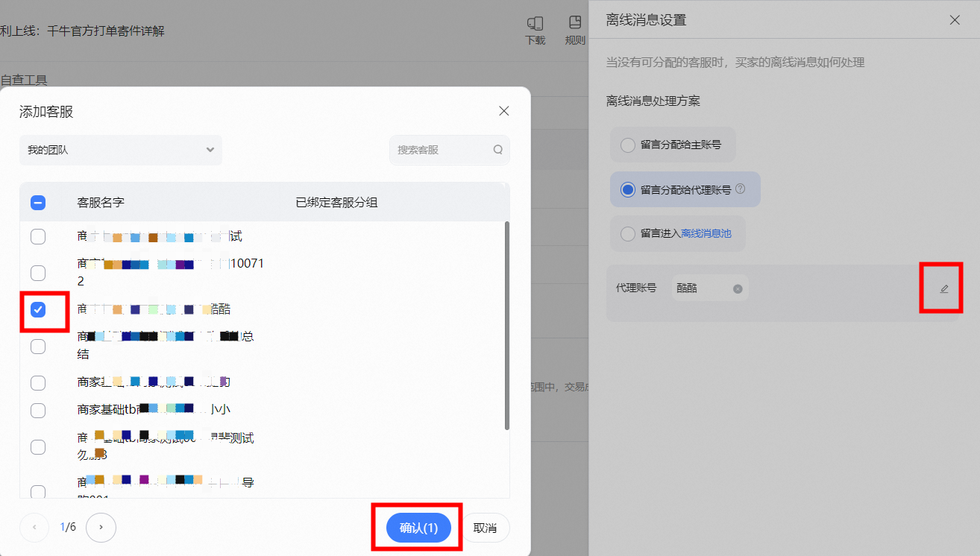980x556 pixels.
Task: Edit the proxy account with pencil icon
Action: click(x=944, y=288)
